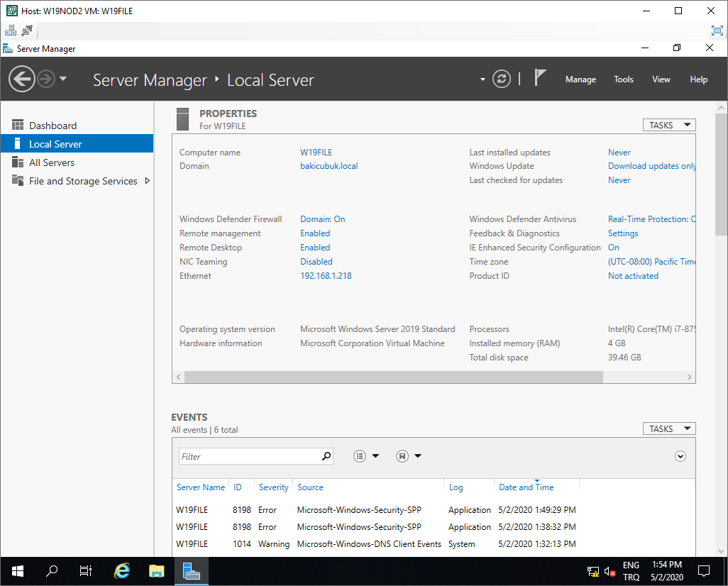
Task: Open the Events TASKS dropdown
Action: point(669,429)
